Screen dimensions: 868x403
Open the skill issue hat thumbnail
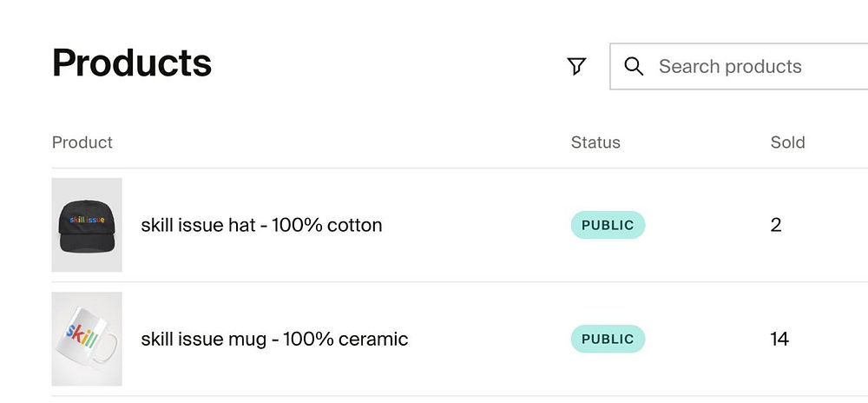click(x=87, y=225)
